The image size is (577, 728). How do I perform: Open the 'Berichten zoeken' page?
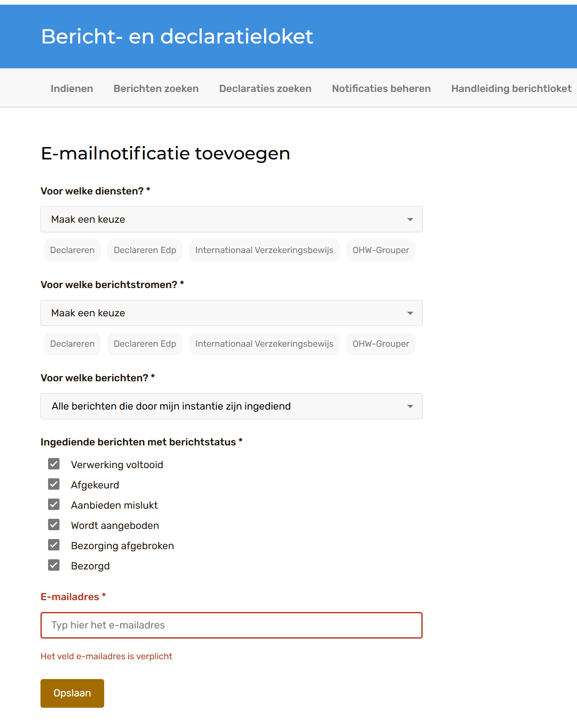156,89
